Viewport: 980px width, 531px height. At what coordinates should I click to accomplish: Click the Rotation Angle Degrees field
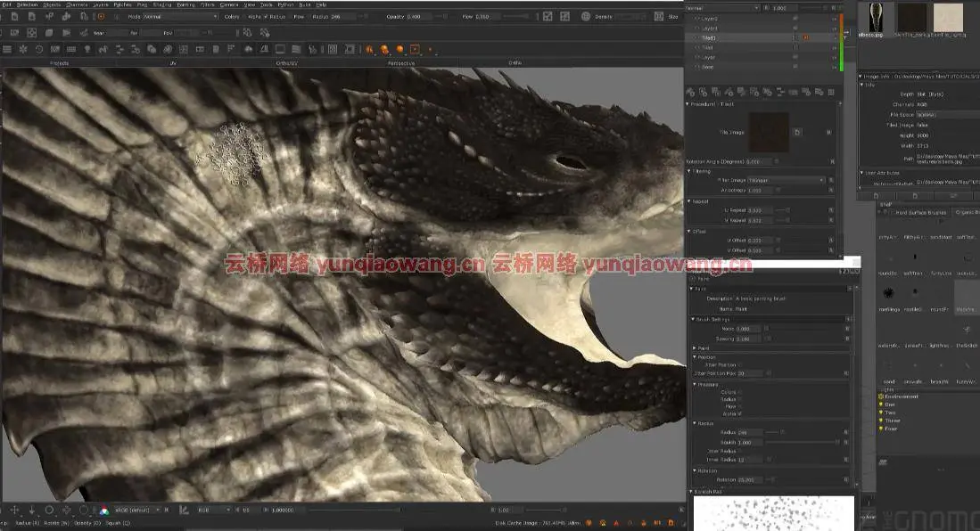click(760, 162)
